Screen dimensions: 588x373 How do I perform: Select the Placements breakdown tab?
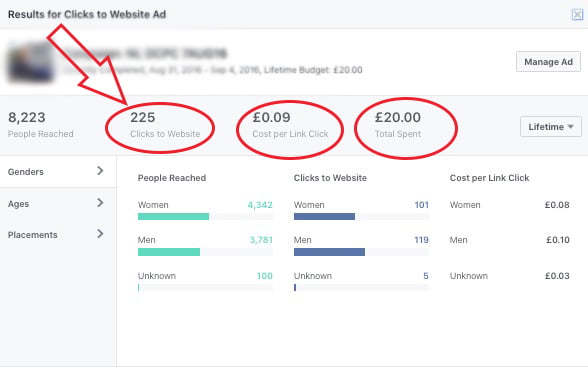pos(58,235)
